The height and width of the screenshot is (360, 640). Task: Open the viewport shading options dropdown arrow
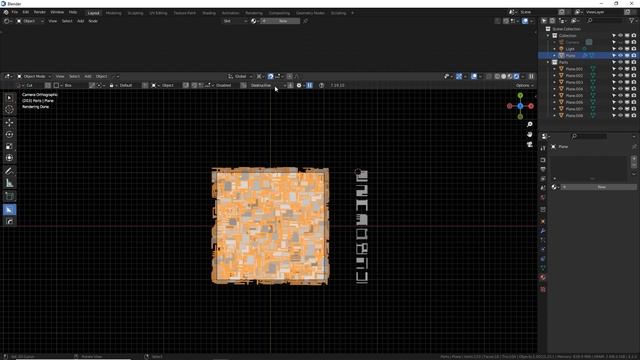(523, 76)
